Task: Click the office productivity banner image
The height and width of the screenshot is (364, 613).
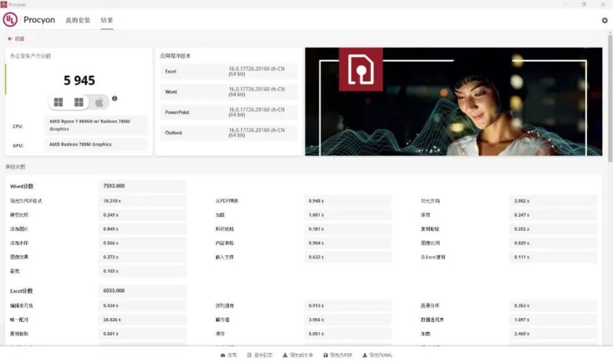Action: (x=453, y=102)
